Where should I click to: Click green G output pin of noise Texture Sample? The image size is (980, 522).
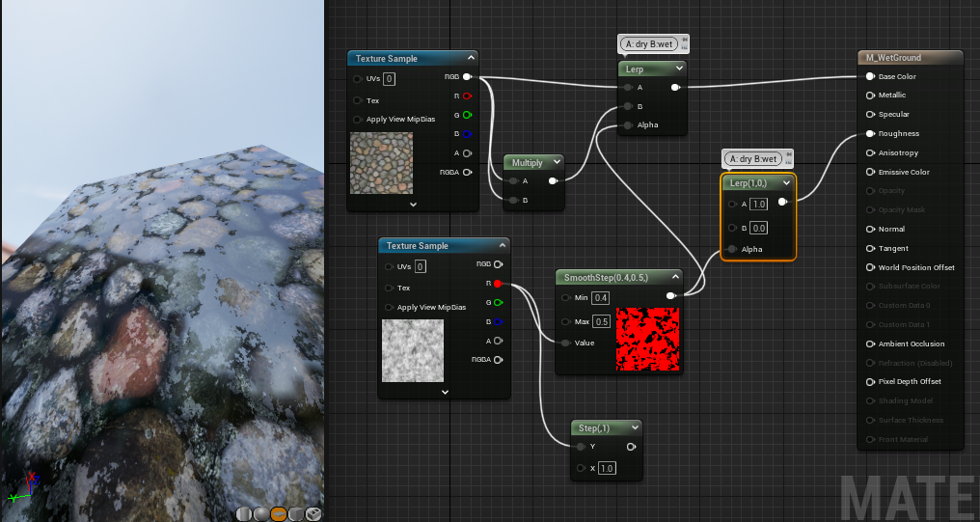pos(498,303)
